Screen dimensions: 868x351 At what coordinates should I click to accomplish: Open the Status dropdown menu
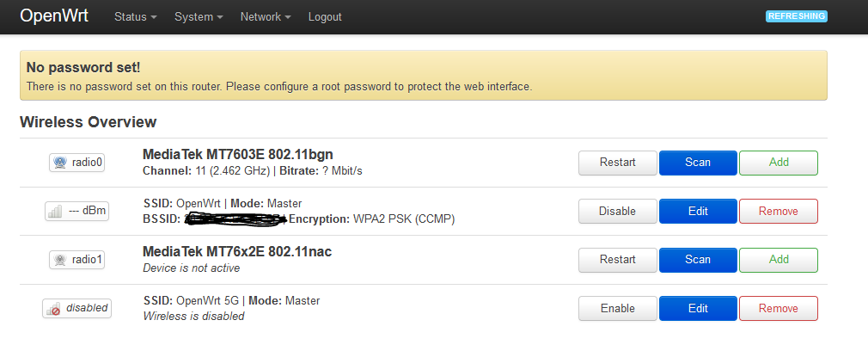[136, 17]
